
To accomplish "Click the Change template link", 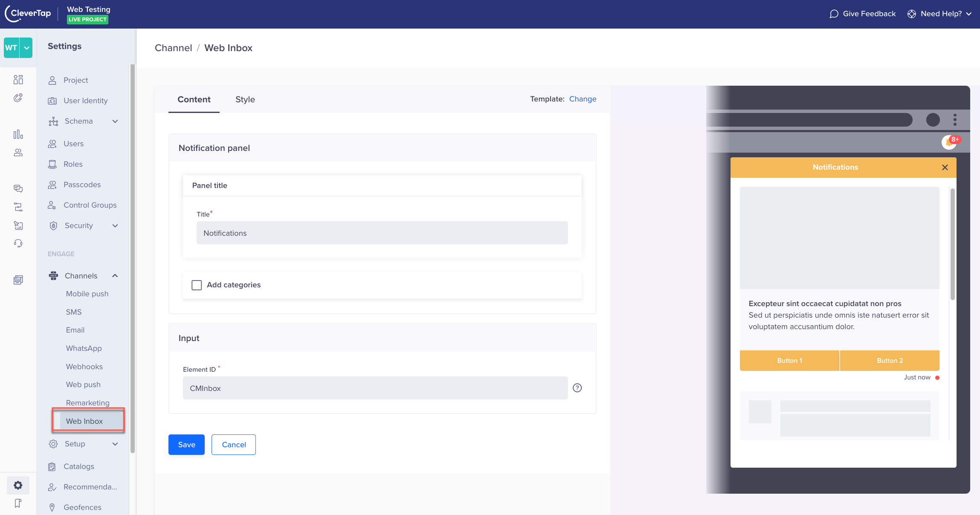I will (x=583, y=99).
